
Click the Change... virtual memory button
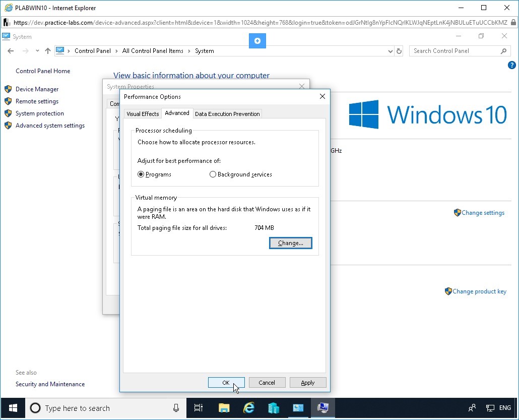coord(290,243)
